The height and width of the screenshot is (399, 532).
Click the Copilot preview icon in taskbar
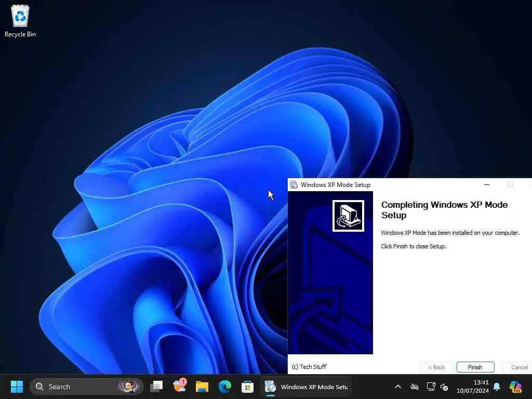(x=515, y=387)
